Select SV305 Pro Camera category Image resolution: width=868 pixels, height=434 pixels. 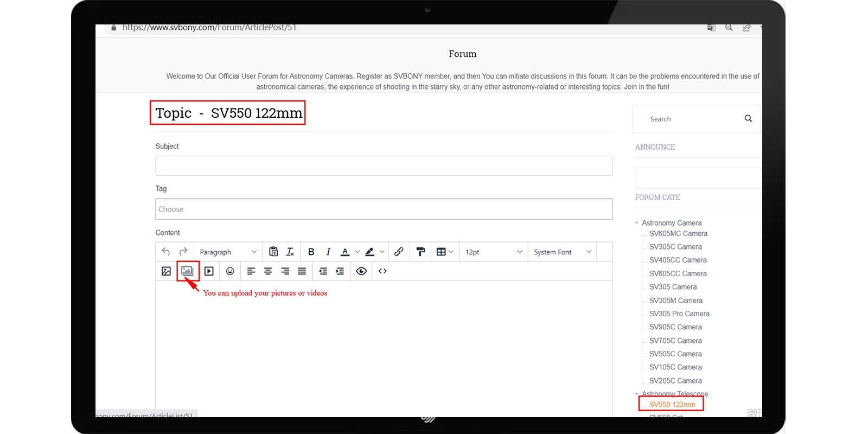point(679,314)
